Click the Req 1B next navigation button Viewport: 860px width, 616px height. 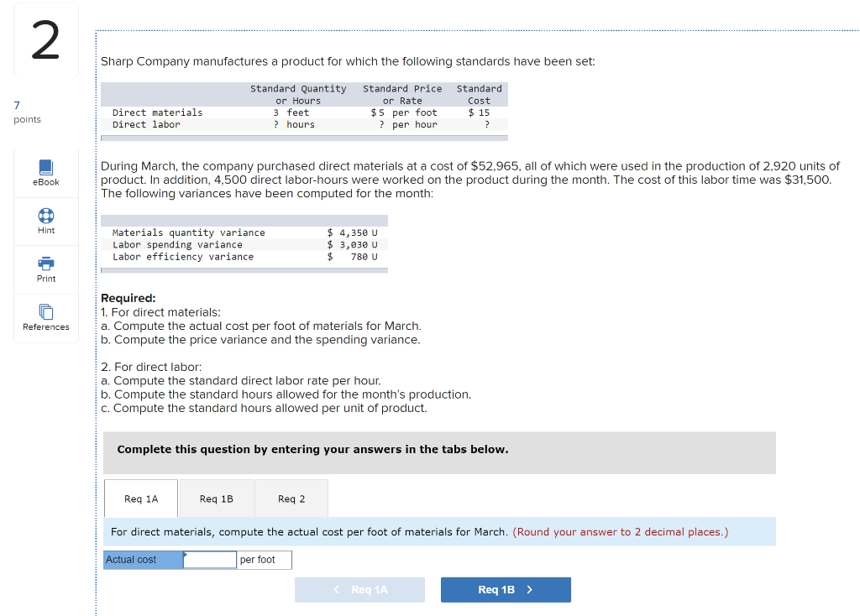pyautogui.click(x=505, y=589)
